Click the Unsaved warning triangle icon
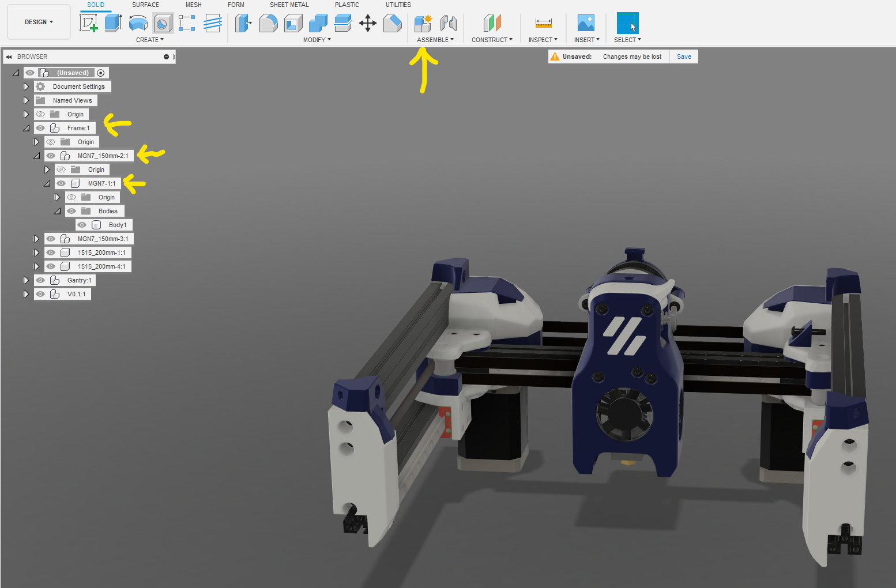Image resolution: width=896 pixels, height=588 pixels. tap(555, 56)
